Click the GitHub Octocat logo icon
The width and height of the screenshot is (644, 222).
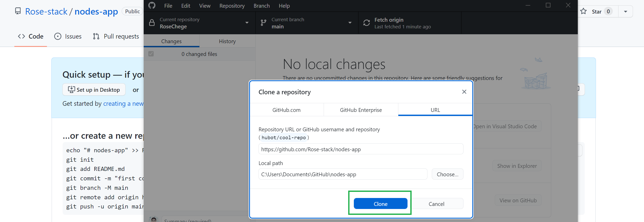point(152,6)
